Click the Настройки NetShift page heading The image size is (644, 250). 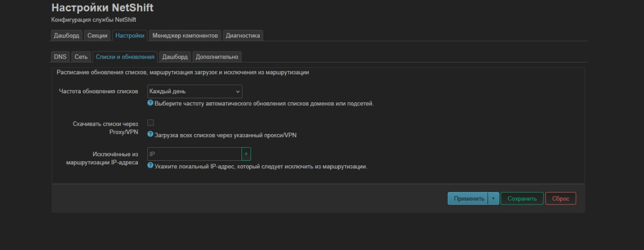(103, 8)
